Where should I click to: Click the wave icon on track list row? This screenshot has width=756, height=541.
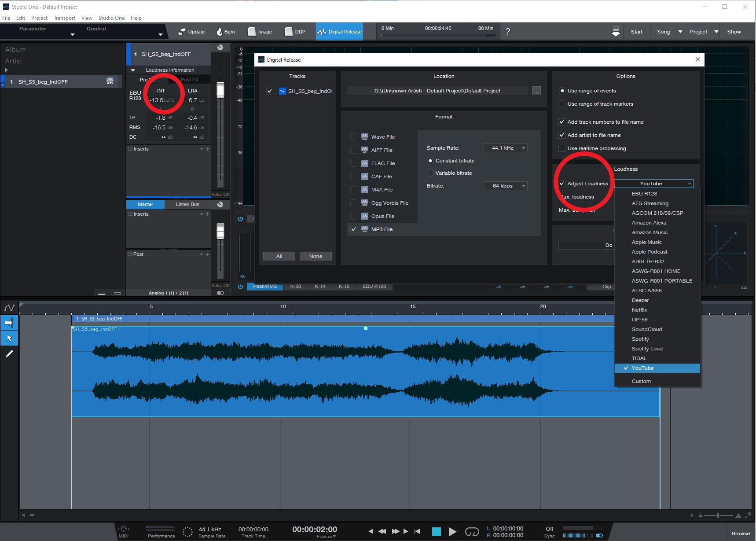pos(110,81)
